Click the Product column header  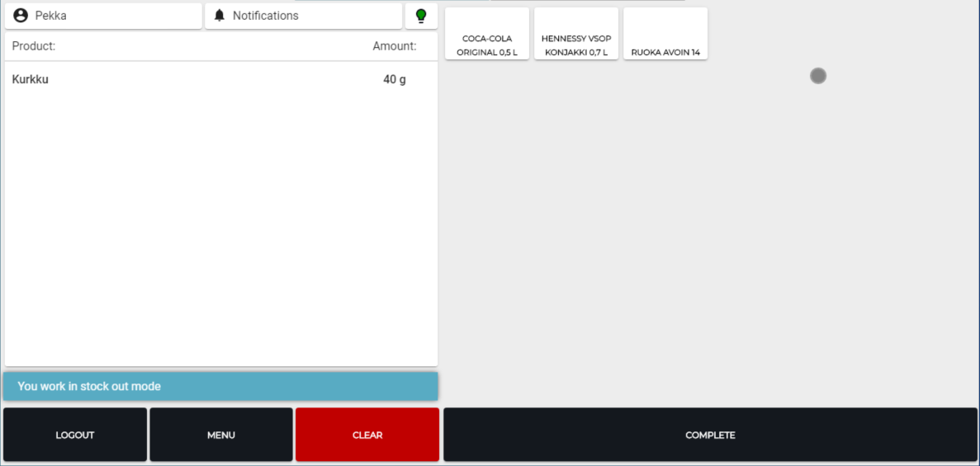coord(34,46)
